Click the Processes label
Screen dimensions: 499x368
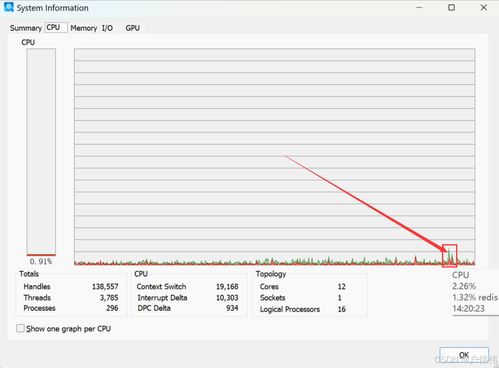coord(39,308)
